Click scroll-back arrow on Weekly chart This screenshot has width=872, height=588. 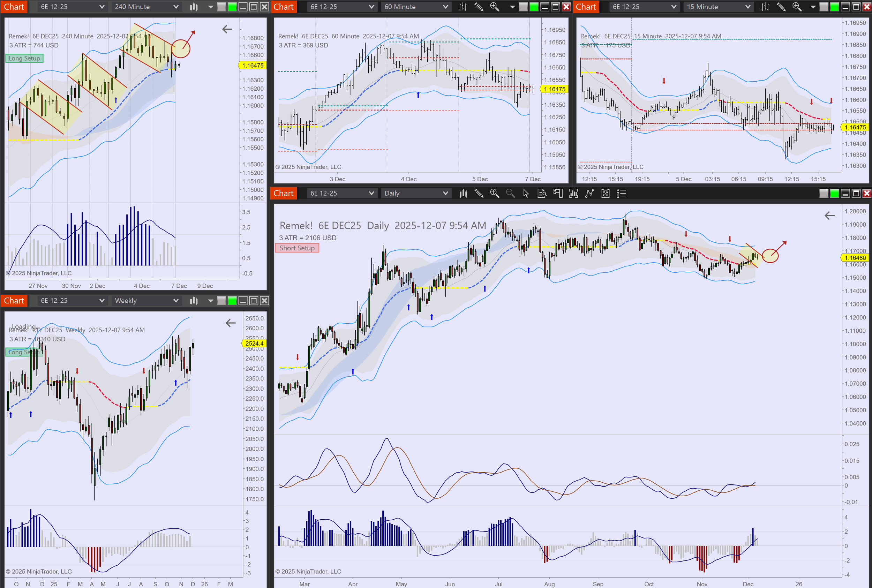(x=231, y=323)
